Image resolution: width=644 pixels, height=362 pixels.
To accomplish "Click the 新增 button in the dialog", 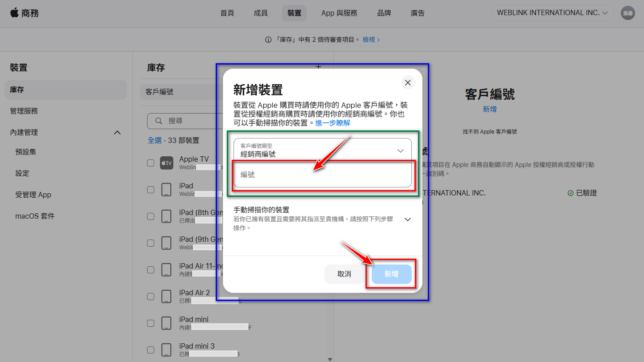I will pyautogui.click(x=391, y=274).
